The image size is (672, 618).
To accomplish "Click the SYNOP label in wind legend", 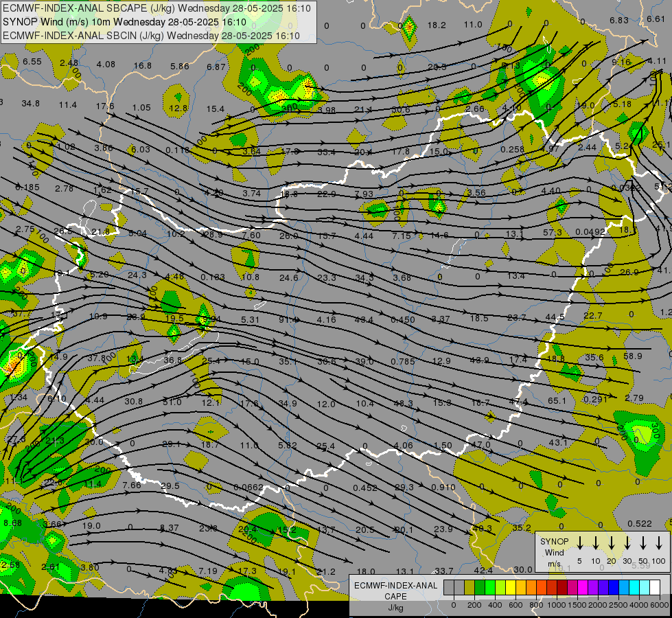I will [554, 542].
